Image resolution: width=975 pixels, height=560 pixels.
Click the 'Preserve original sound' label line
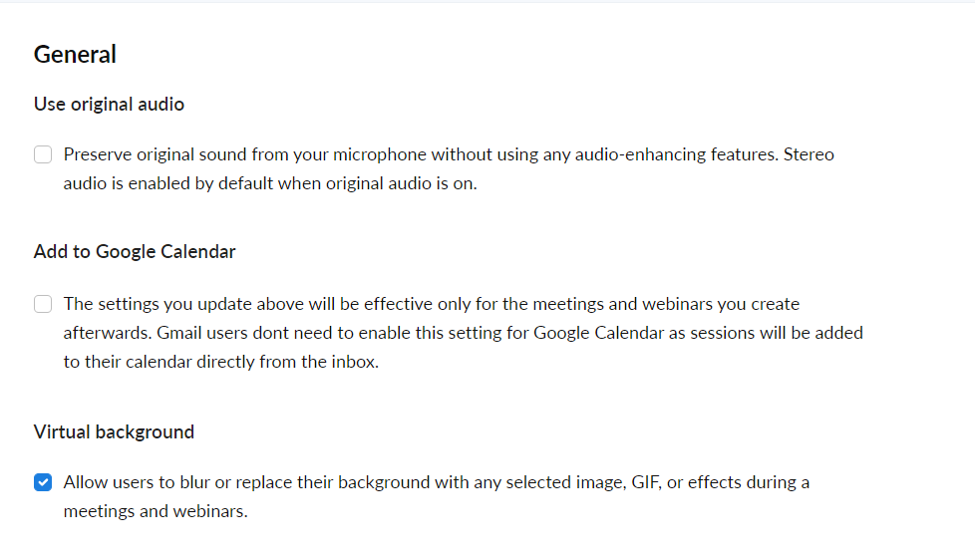pos(449,154)
